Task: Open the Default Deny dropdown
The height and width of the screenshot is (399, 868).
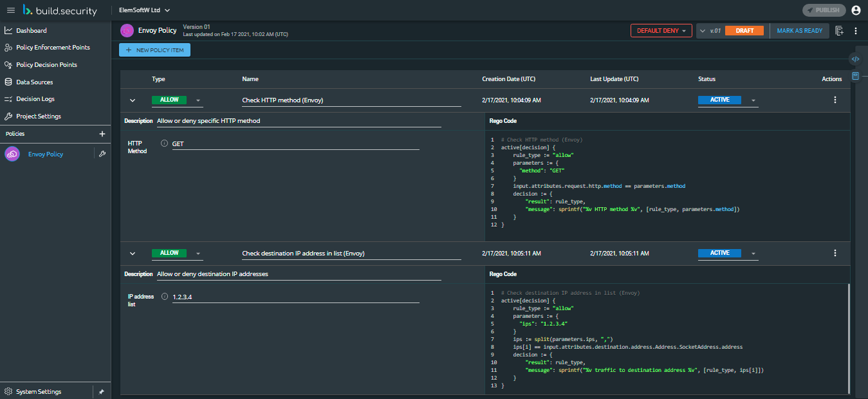Action: click(661, 31)
